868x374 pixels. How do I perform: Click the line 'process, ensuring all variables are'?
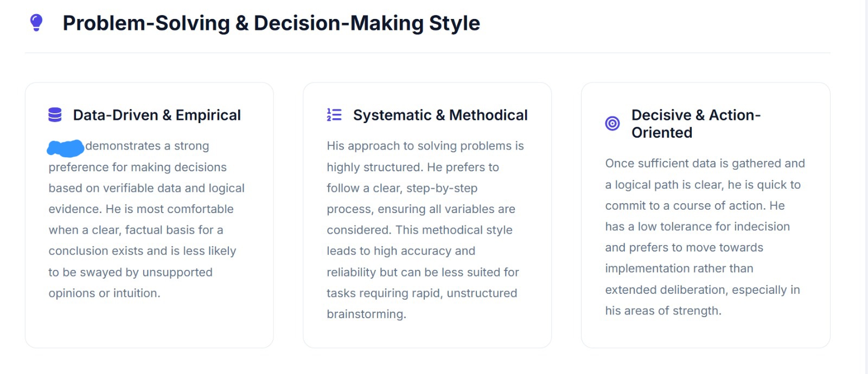point(421,209)
